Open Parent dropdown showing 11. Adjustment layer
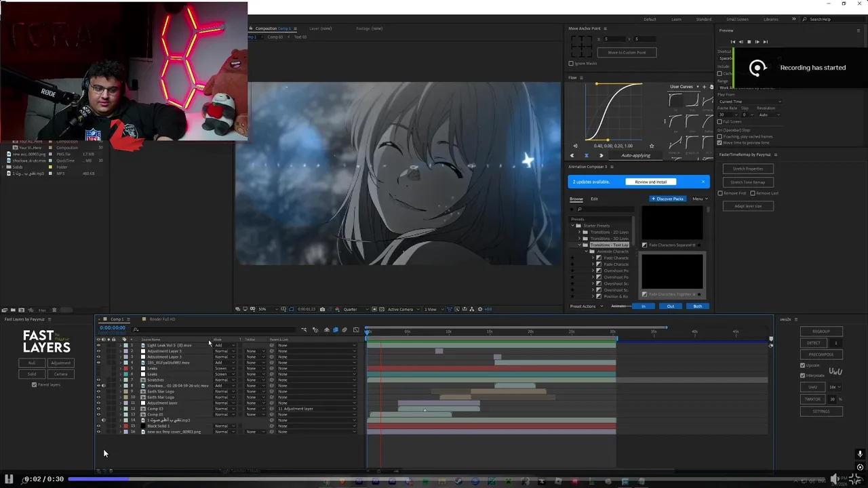The image size is (868, 488). 316,409
